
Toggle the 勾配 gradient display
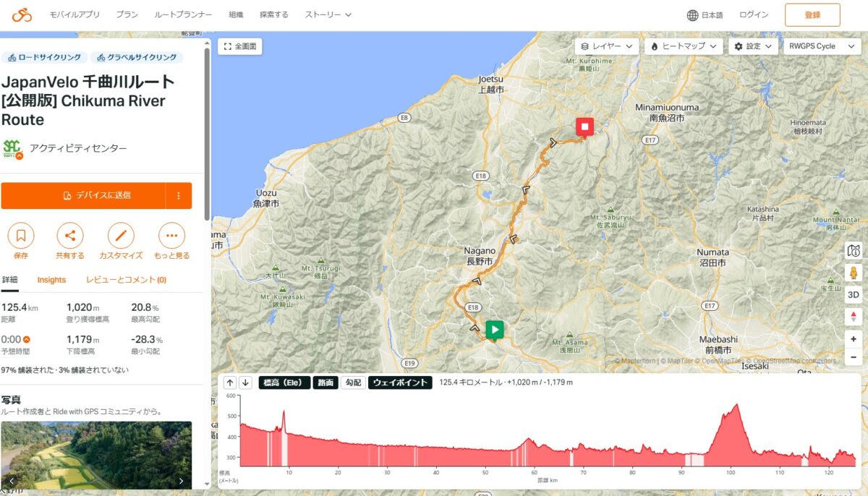coord(352,382)
